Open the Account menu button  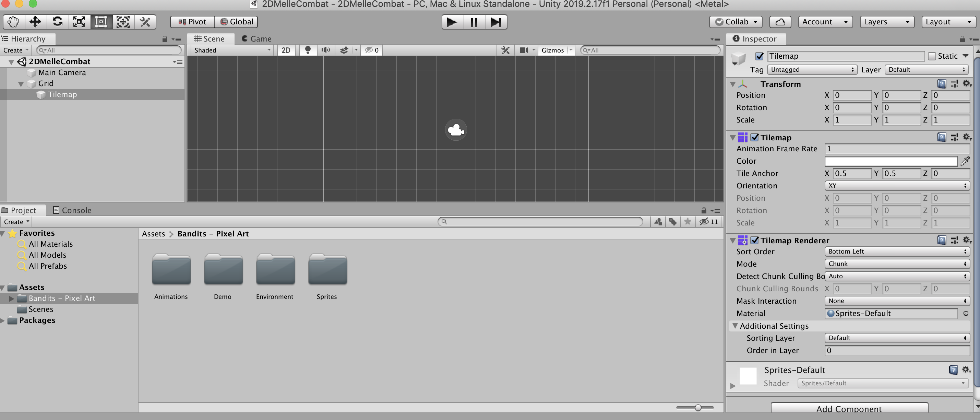[825, 22]
